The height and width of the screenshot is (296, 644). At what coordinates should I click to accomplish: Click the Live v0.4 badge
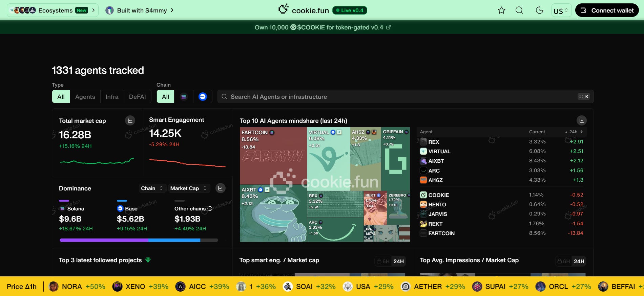pyautogui.click(x=350, y=10)
